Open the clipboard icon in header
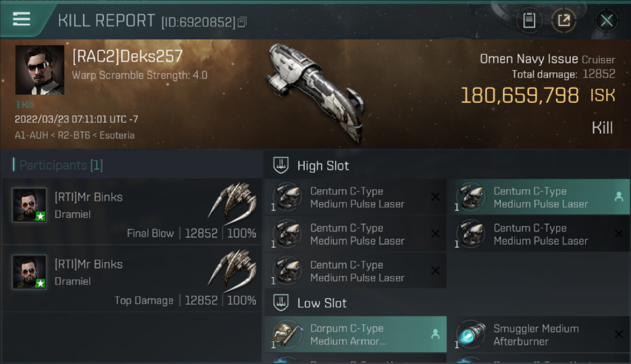The width and height of the screenshot is (631, 364). 529,21
